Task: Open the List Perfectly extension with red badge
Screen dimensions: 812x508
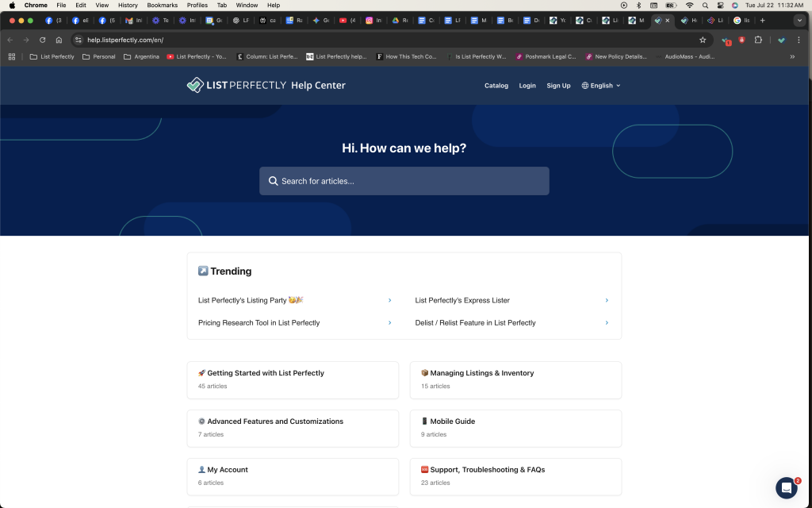Action: pyautogui.click(x=726, y=40)
